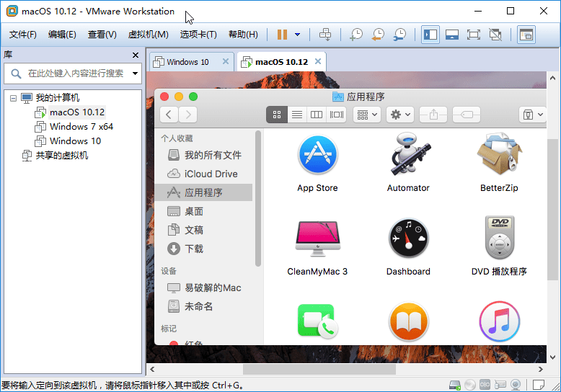Enter full screen mode via toolbar icon
The height and width of the screenshot is (392, 561).
(473, 35)
